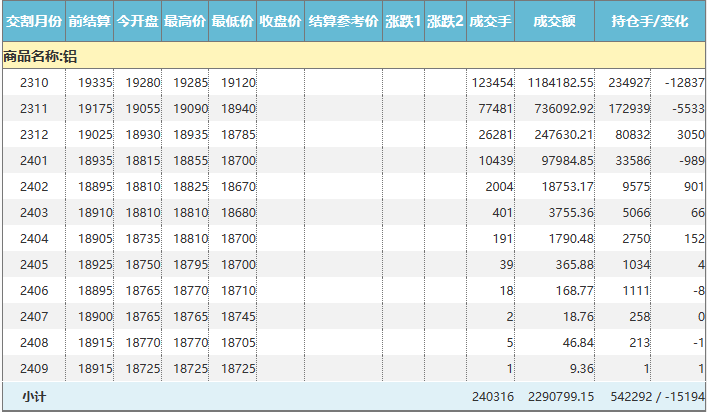
Task: Click the 涨跌2 column header
Action: pyautogui.click(x=445, y=21)
